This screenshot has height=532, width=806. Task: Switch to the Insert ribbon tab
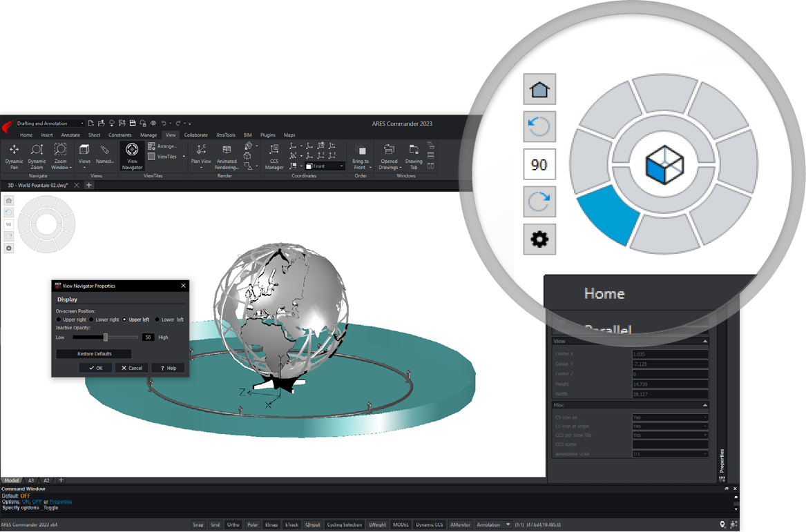point(47,135)
